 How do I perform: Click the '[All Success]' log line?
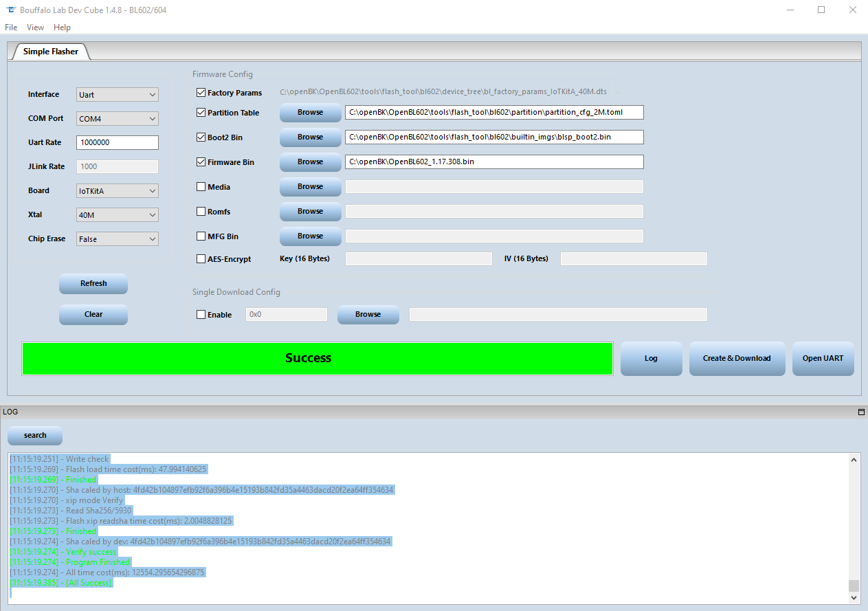pyautogui.click(x=60, y=583)
